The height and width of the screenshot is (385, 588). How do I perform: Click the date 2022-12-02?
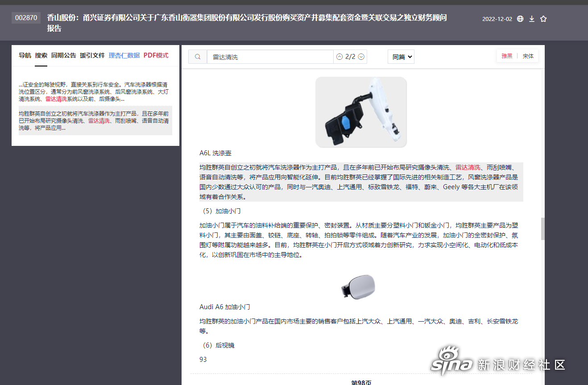click(x=497, y=19)
